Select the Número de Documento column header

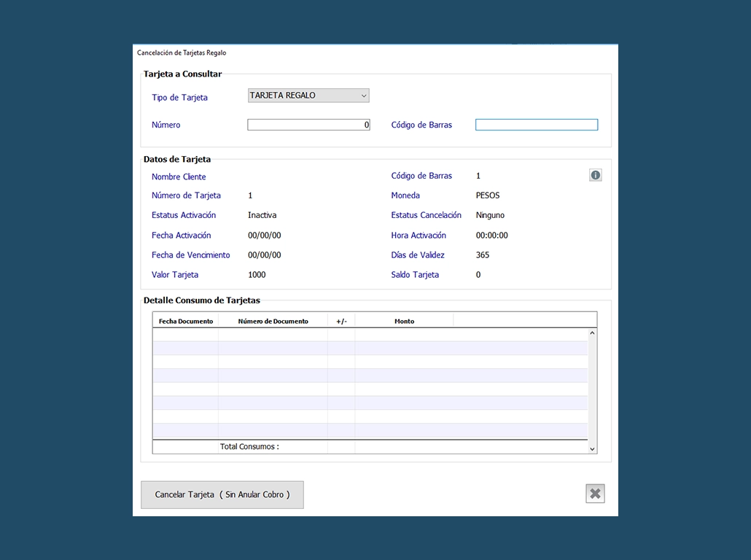[x=273, y=321]
